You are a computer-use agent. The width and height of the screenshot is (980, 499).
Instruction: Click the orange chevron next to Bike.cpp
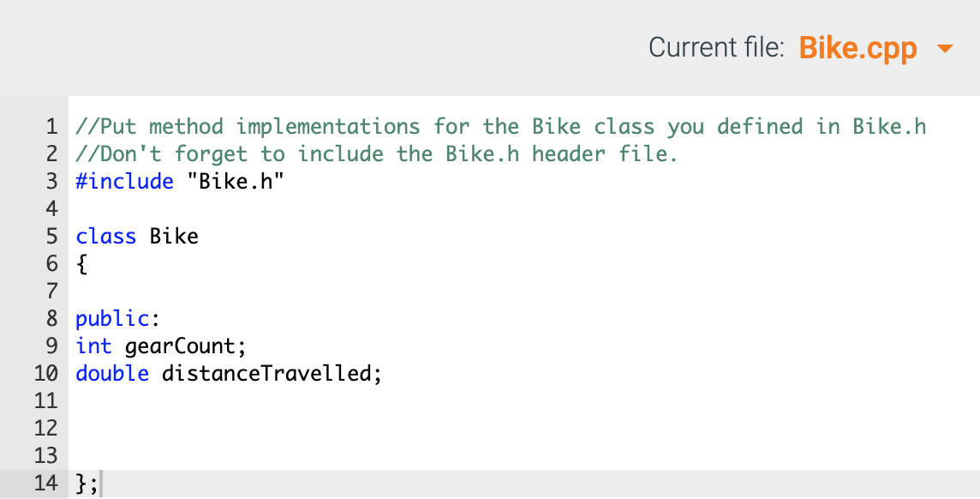click(945, 50)
